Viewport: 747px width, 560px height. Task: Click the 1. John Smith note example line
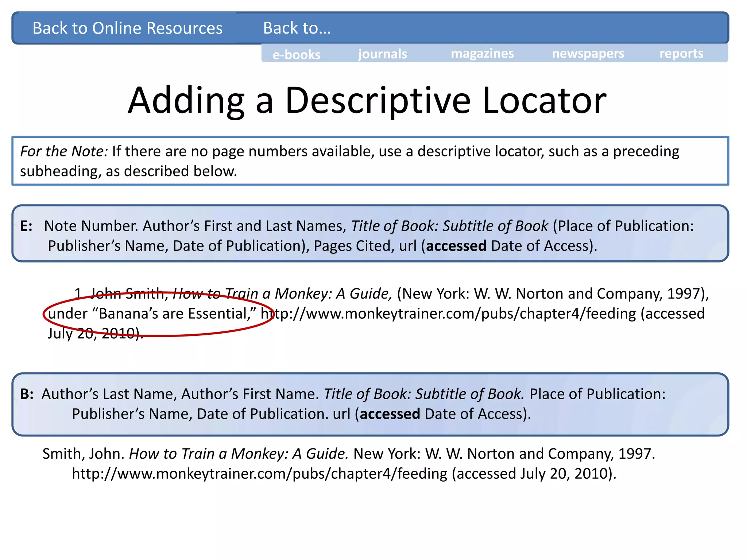391,293
